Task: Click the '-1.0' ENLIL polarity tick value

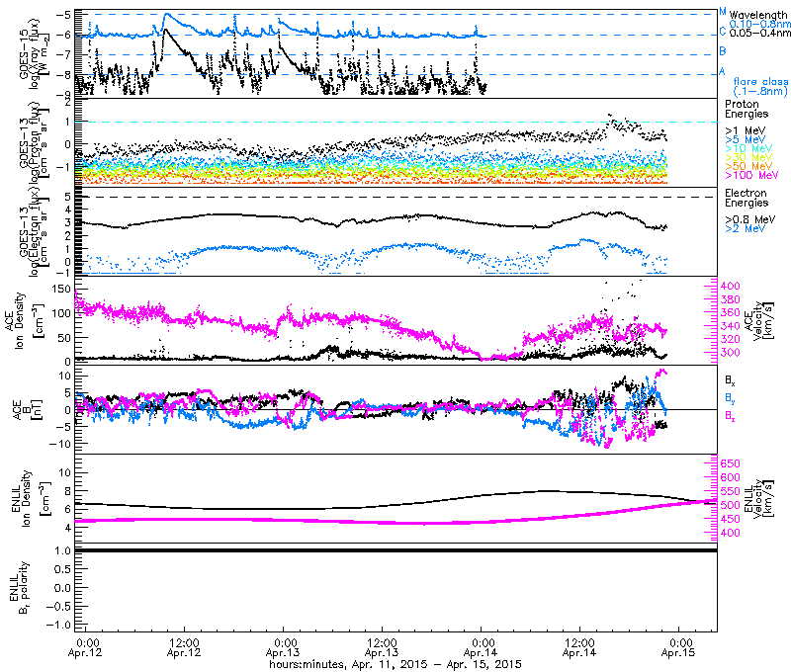Action: coord(59,626)
